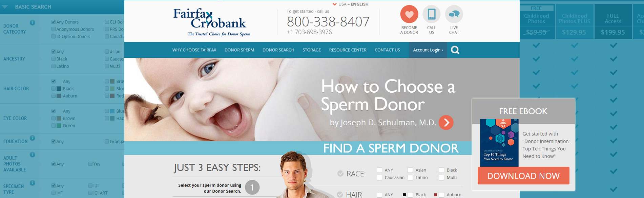Enable the Anonymous Donors checkbox
644x198 pixels.
[x=54, y=29]
